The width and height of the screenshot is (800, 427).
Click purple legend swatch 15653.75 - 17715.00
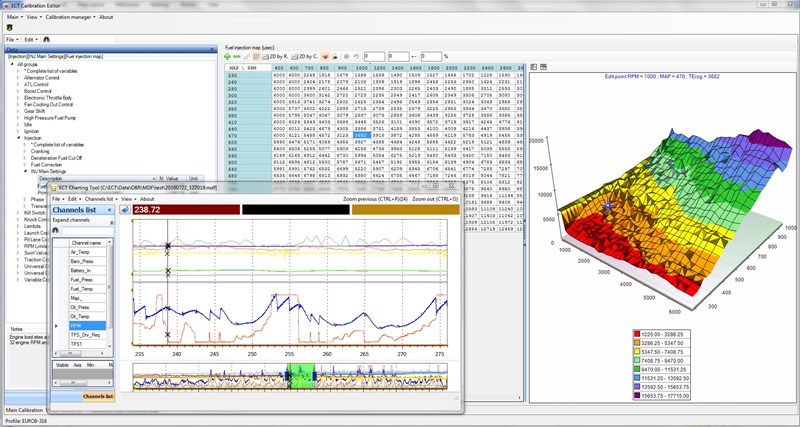637,395
